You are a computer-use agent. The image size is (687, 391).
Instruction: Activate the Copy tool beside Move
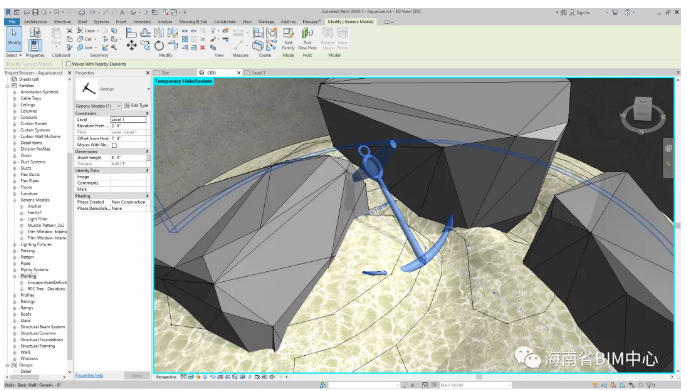145,45
